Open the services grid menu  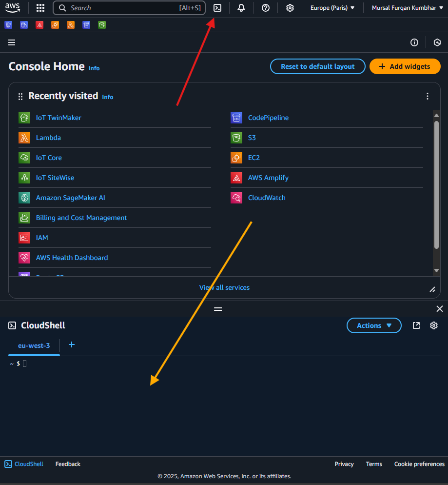coord(40,8)
